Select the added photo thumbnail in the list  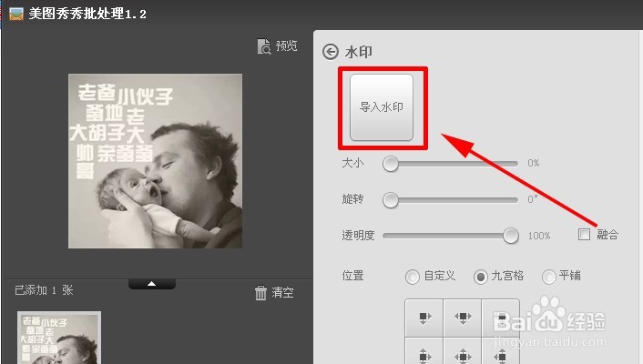59,338
